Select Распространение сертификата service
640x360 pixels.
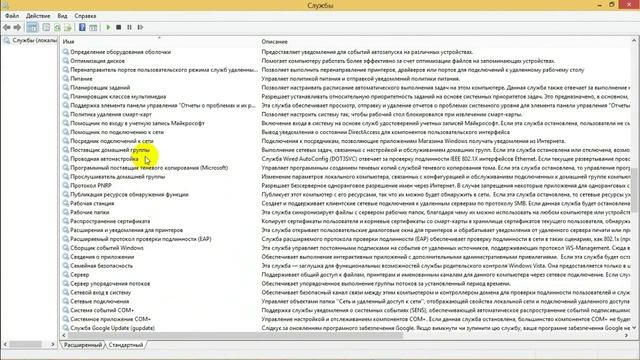pyautogui.click(x=110, y=221)
